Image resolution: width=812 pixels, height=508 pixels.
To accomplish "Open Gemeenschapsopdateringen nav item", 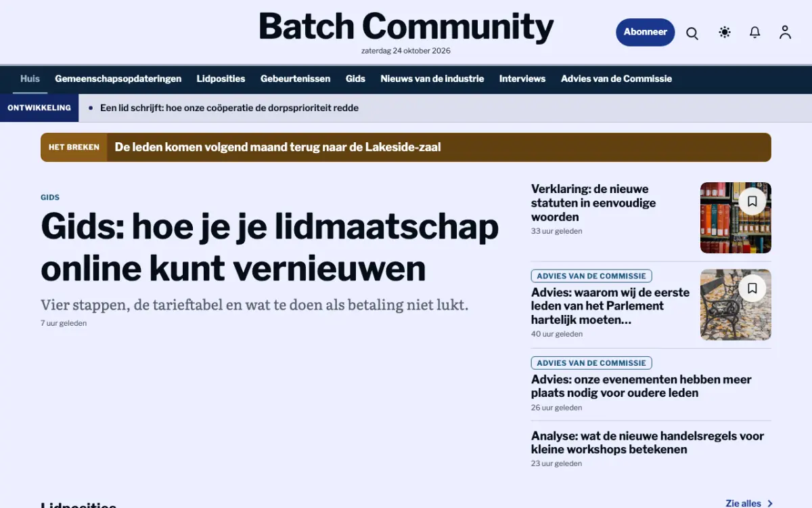I will click(x=118, y=79).
